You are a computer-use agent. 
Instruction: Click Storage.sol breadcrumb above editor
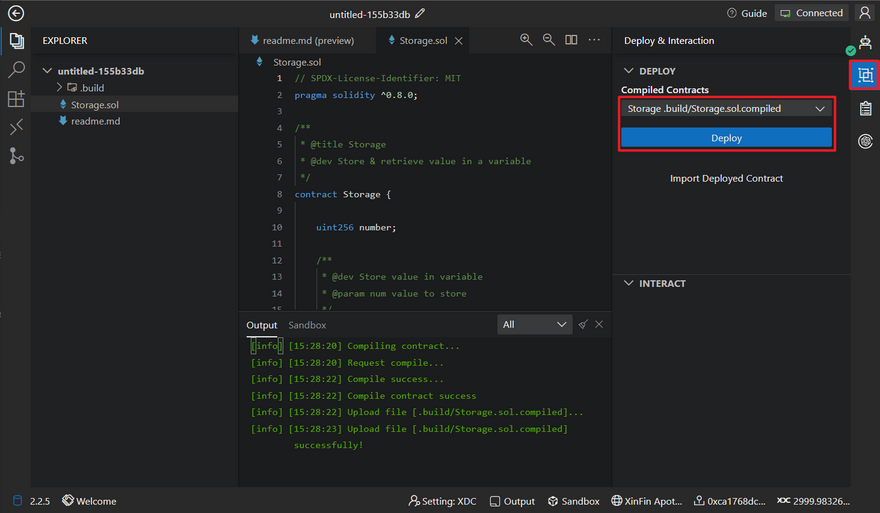pyautogui.click(x=297, y=62)
